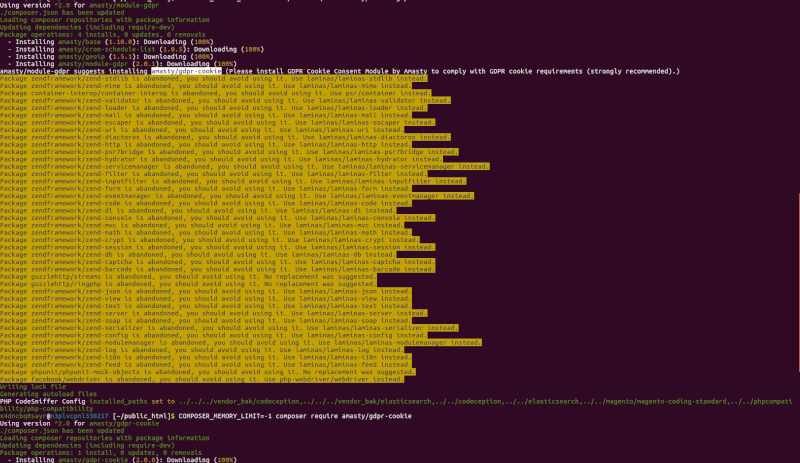
Task: Click the zendframework/zend-math abandoned warning
Action: (x=206, y=233)
